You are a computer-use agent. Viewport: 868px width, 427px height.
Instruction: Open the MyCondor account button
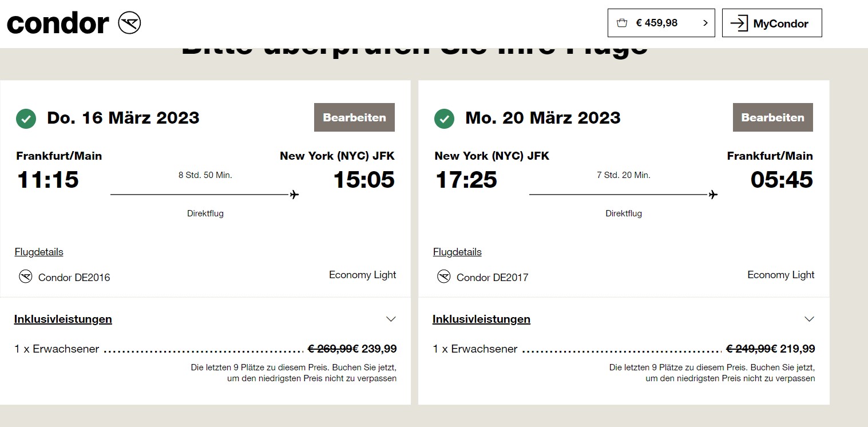click(x=772, y=23)
